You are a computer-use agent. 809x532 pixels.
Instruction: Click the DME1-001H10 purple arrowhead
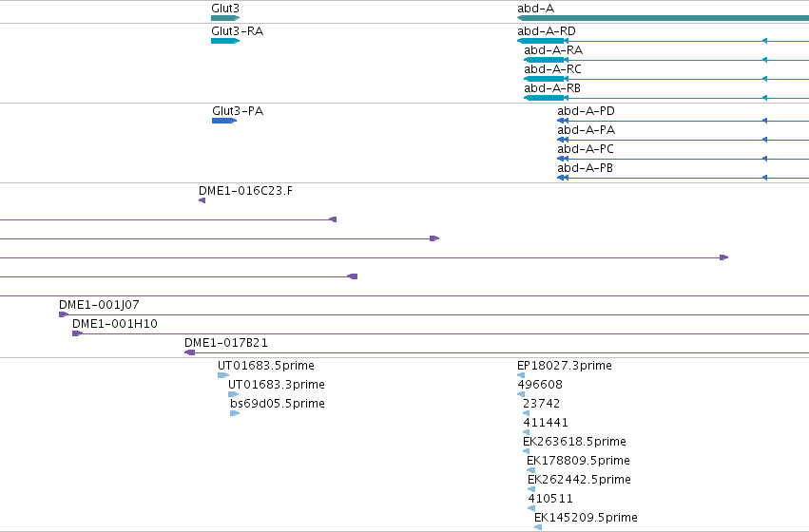(77, 333)
